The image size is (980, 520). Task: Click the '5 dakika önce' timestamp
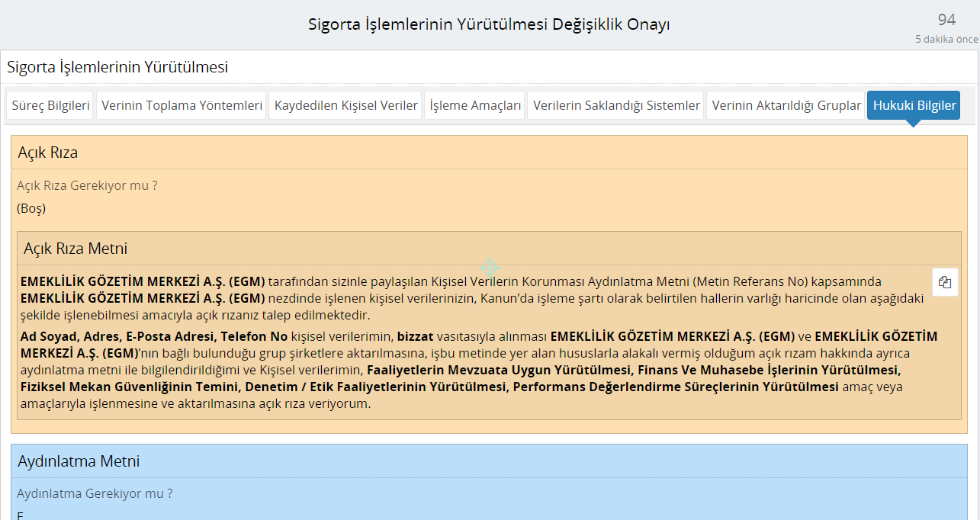pyautogui.click(x=946, y=39)
